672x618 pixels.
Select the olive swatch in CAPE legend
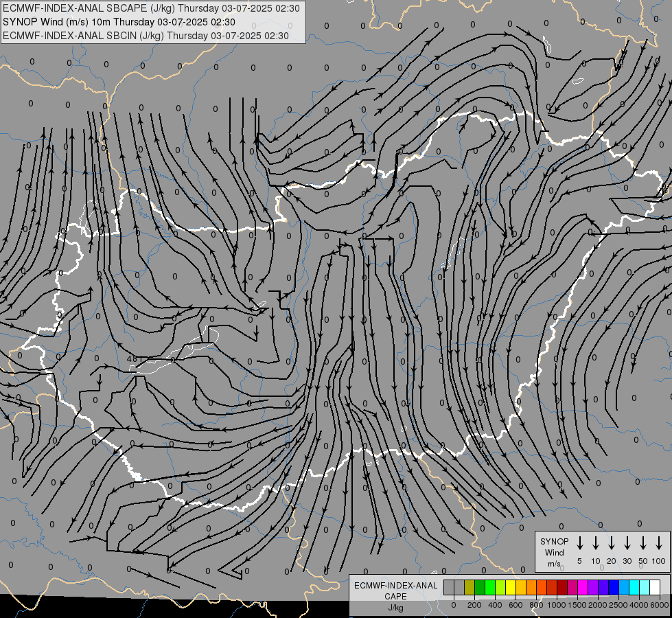pos(470,588)
